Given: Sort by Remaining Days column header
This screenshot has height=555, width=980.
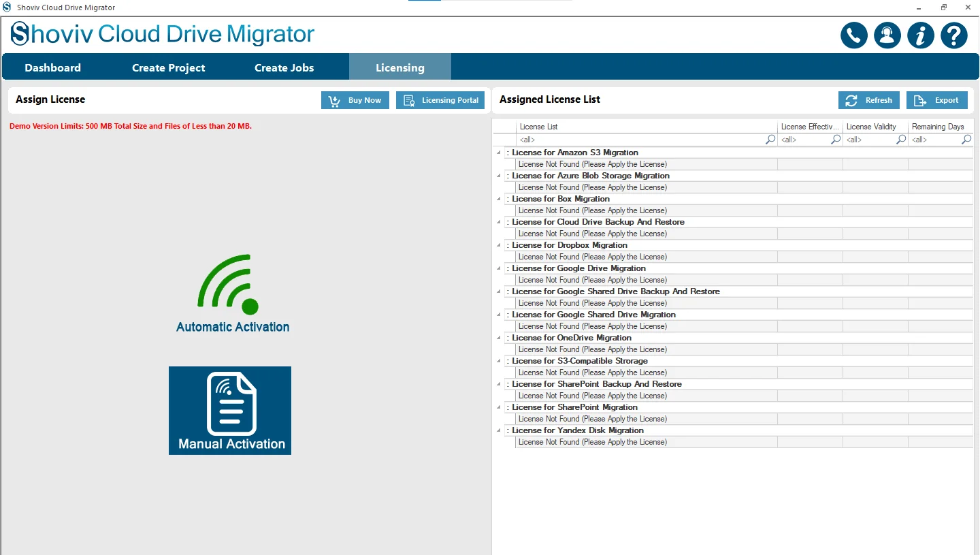Looking at the screenshot, I should pos(941,127).
